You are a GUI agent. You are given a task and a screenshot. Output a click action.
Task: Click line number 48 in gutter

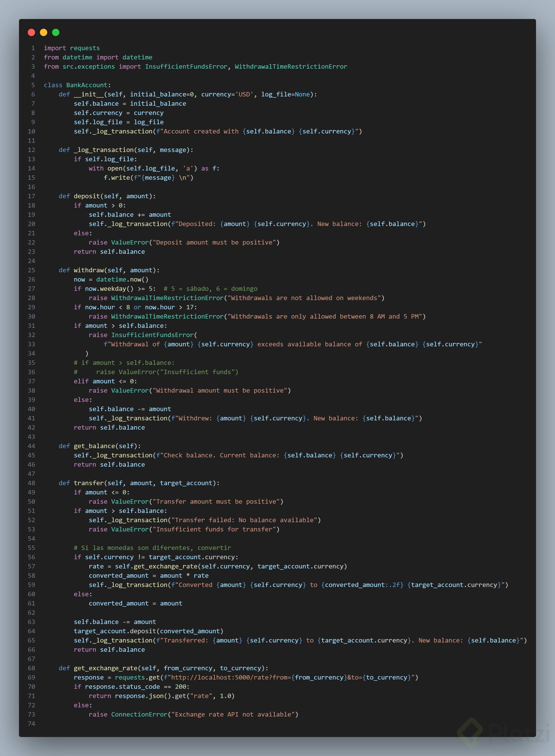point(31,483)
